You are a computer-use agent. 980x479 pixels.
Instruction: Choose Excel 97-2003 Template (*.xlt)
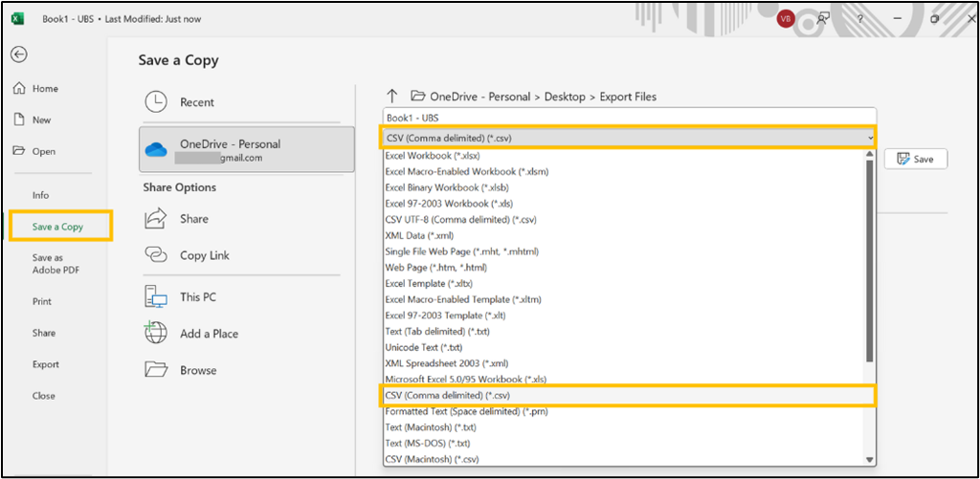(x=624, y=316)
